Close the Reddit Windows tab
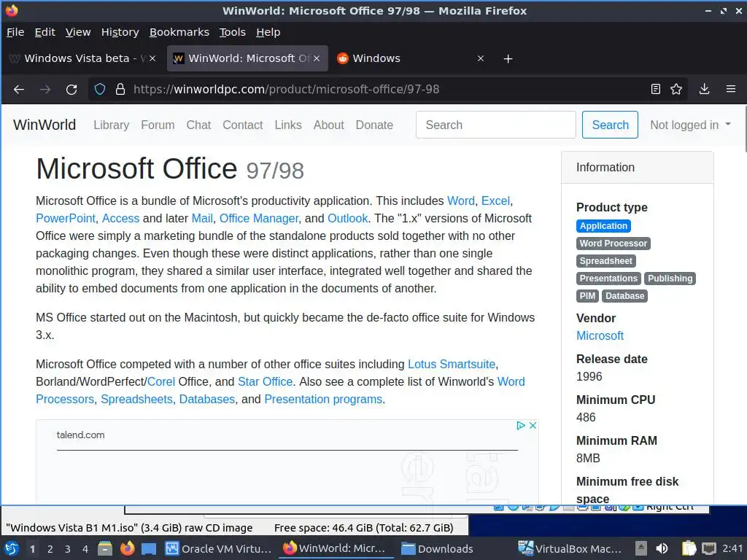 (x=481, y=58)
